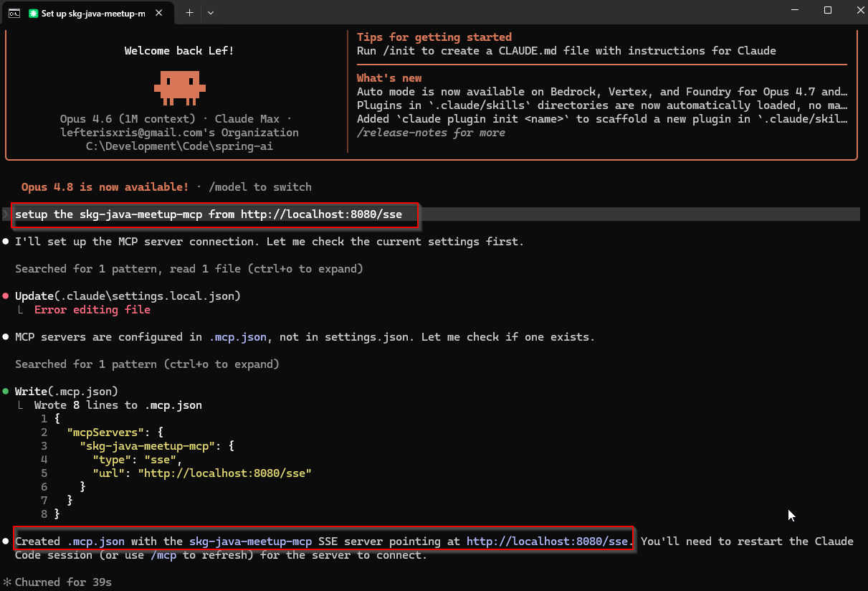Click "Opus 4.8 is now available!" notice
Image resolution: width=868 pixels, height=591 pixels.
[105, 187]
